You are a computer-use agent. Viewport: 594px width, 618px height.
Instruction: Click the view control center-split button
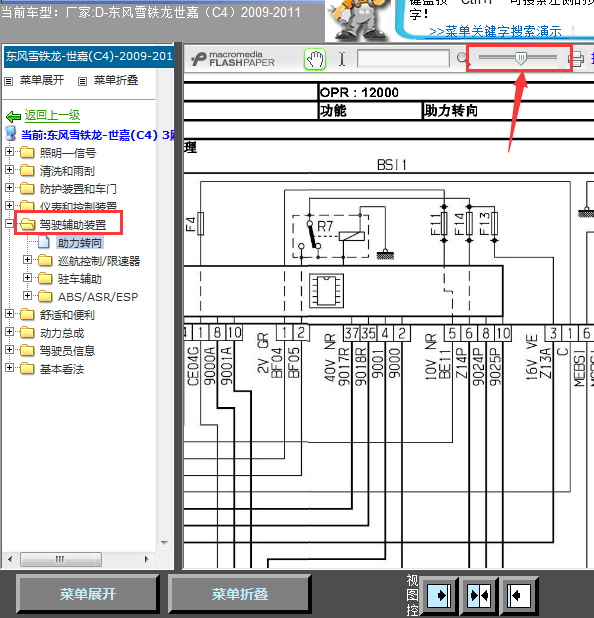pos(479,594)
